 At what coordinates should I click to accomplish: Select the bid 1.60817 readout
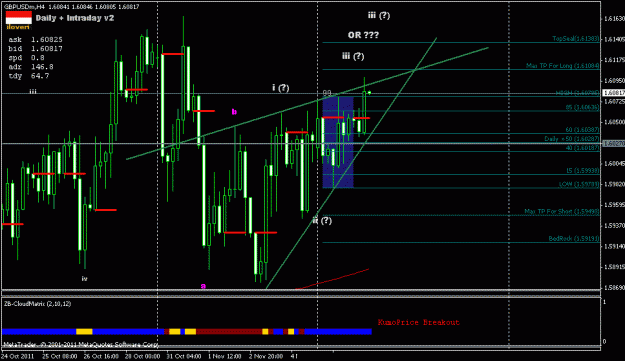(x=35, y=49)
